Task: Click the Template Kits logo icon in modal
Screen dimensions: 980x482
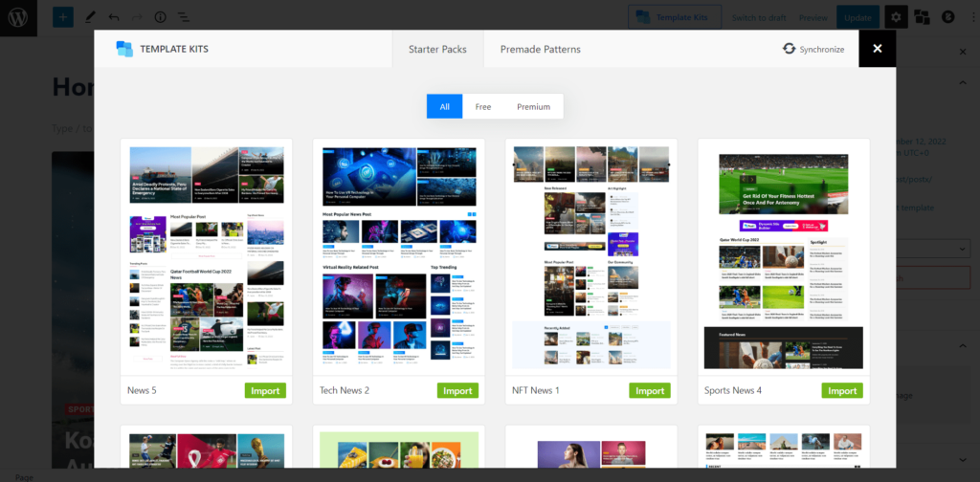Action: click(x=125, y=49)
